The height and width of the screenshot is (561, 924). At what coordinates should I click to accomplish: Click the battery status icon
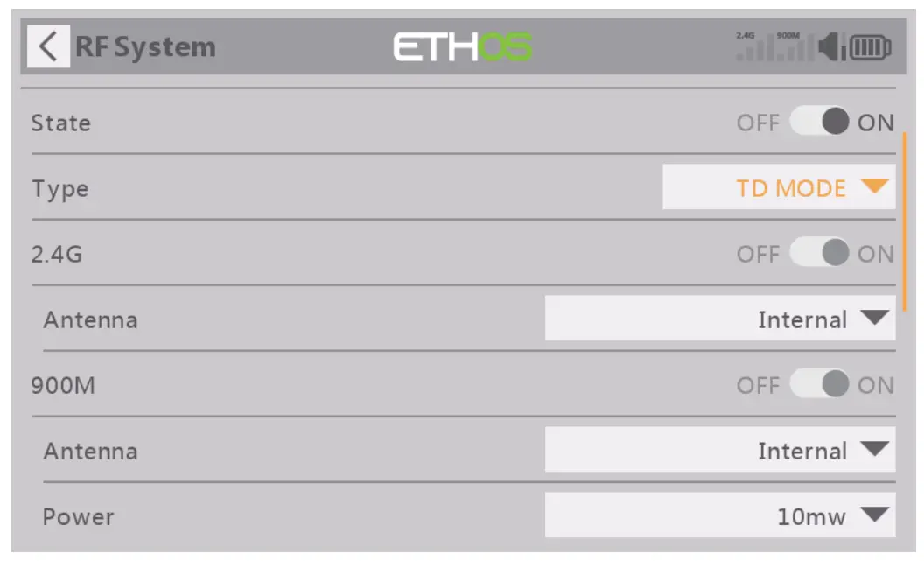pyautogui.click(x=871, y=47)
